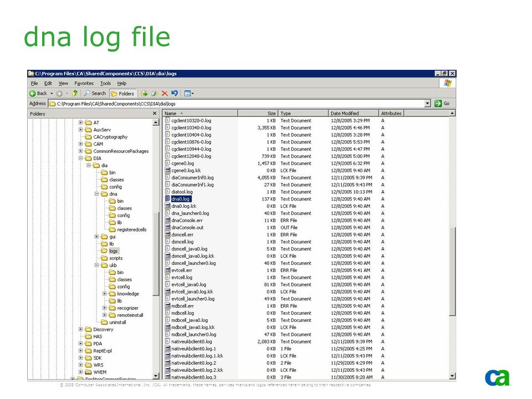Image resolution: width=532 pixels, height=399 pixels.
Task: Select the uninstall folder icon
Action: pyautogui.click(x=105, y=322)
